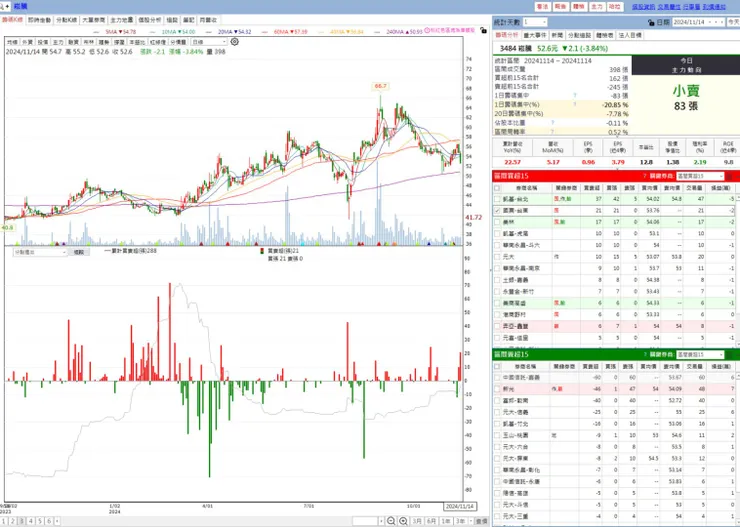Switch to the 即時走勢 tab

click(x=39, y=20)
